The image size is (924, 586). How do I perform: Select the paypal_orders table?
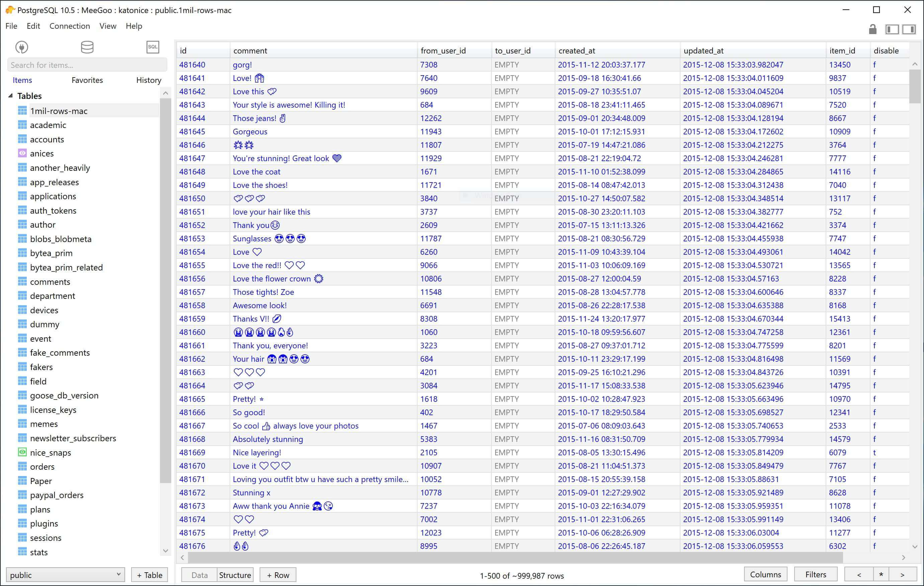click(x=57, y=495)
